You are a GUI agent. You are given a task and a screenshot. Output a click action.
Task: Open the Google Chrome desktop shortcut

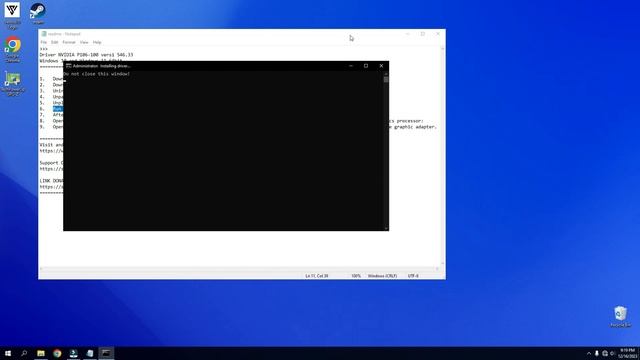(x=13, y=49)
